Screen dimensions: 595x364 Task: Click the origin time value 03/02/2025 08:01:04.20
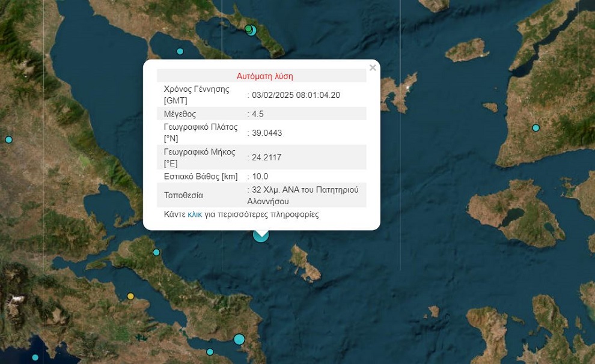tap(296, 95)
